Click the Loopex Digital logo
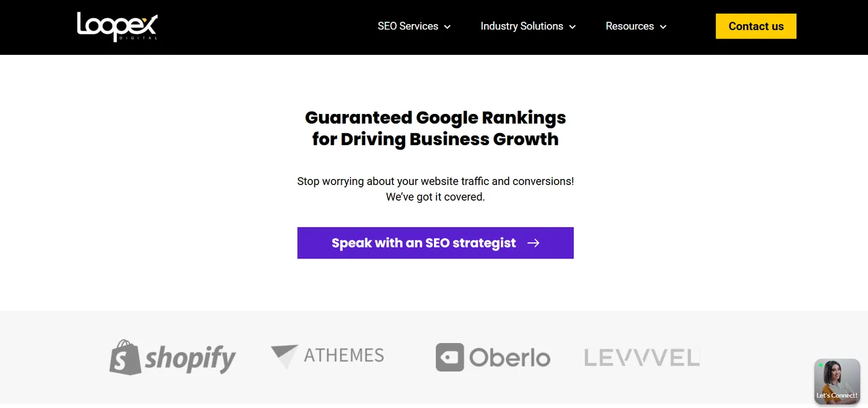 (x=118, y=27)
